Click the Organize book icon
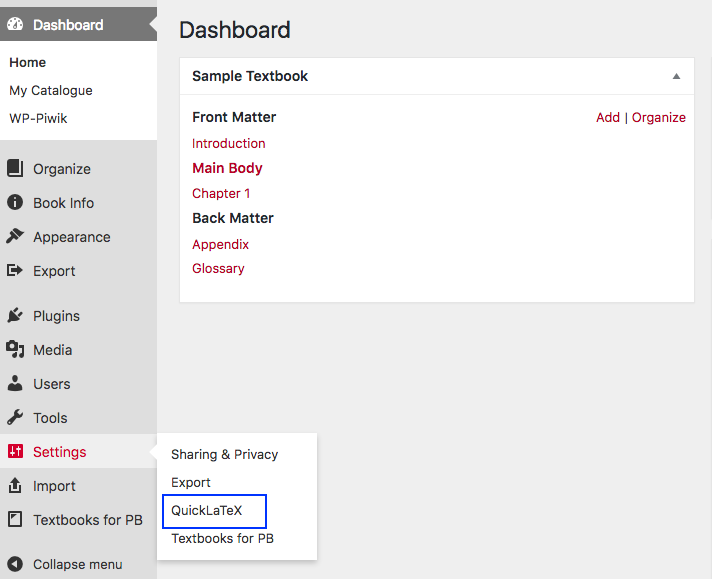 click(15, 169)
